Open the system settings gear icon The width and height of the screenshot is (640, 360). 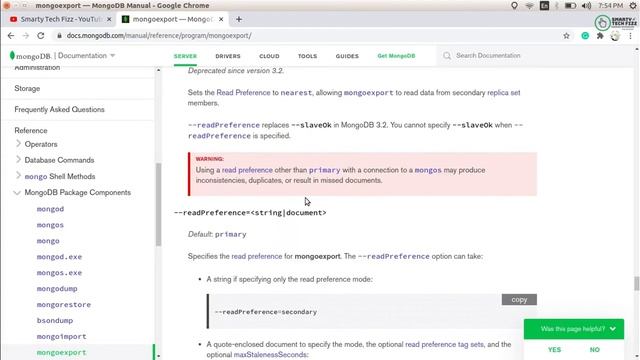click(x=633, y=6)
